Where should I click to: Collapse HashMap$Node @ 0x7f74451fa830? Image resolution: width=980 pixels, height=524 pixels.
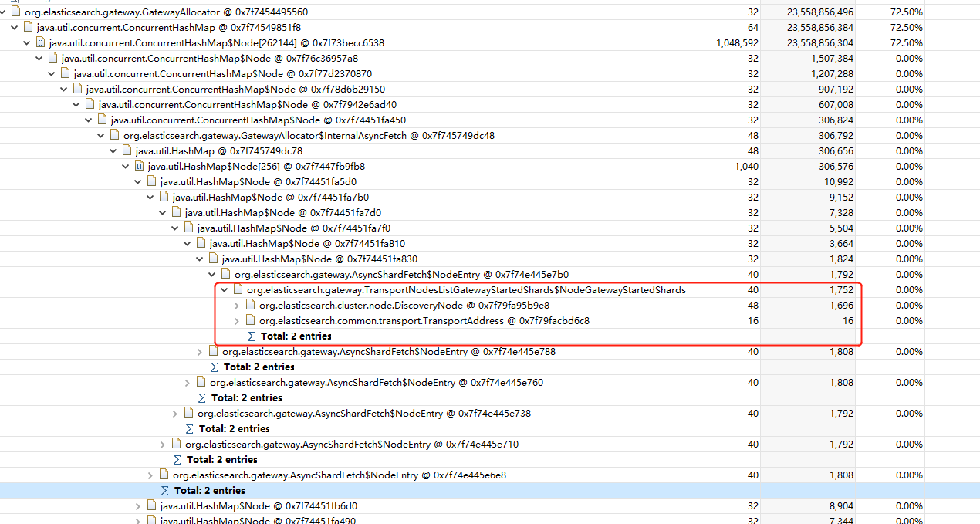click(200, 259)
